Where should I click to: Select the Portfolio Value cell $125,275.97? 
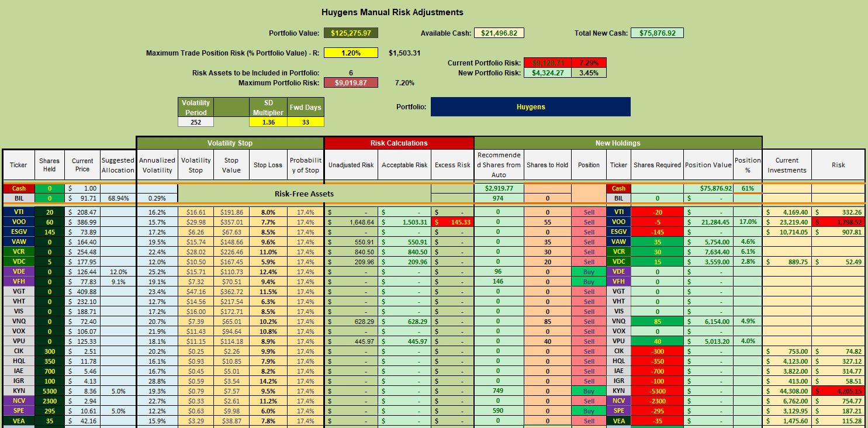(351, 33)
